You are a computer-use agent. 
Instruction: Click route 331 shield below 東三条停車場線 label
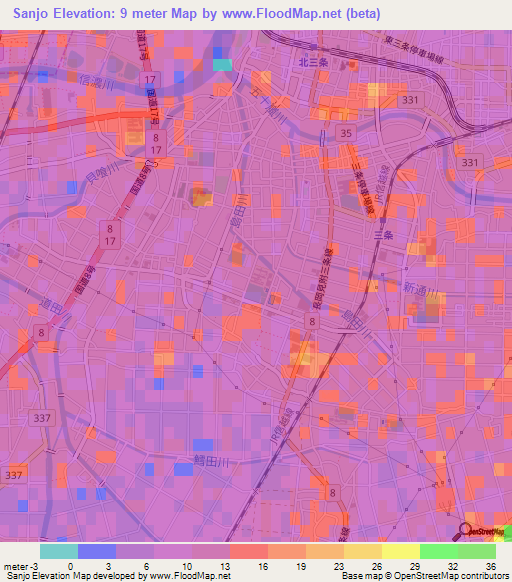click(410, 100)
